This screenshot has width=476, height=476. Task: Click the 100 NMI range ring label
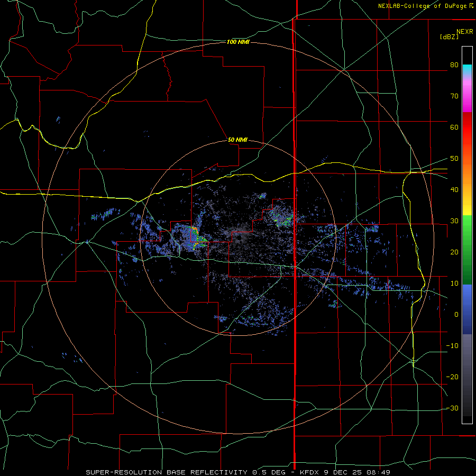click(238, 42)
